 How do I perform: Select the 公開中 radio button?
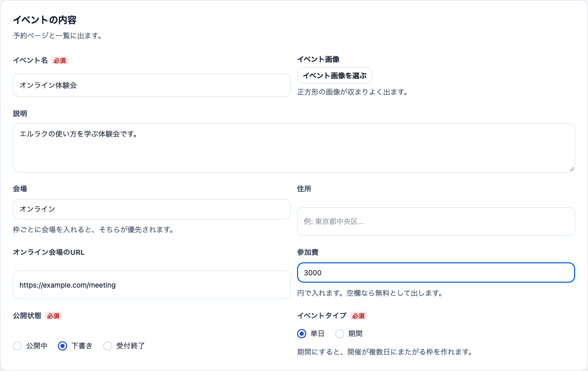pyautogui.click(x=17, y=346)
